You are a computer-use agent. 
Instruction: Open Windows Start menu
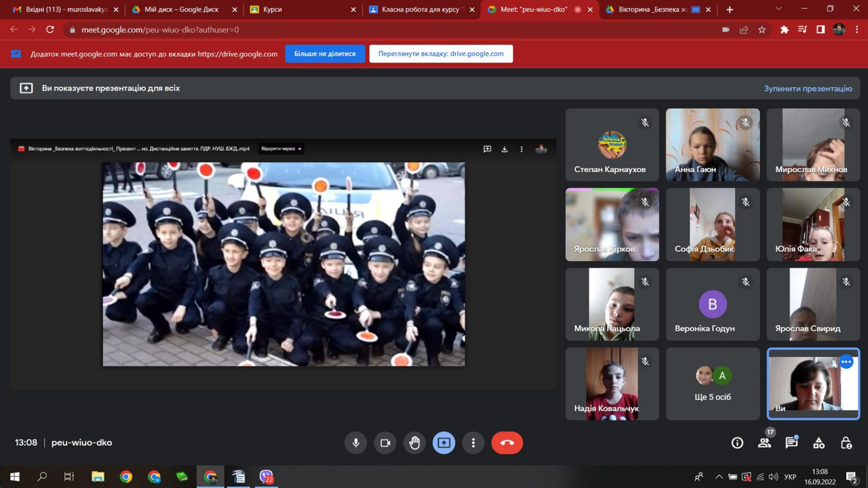coord(14,477)
